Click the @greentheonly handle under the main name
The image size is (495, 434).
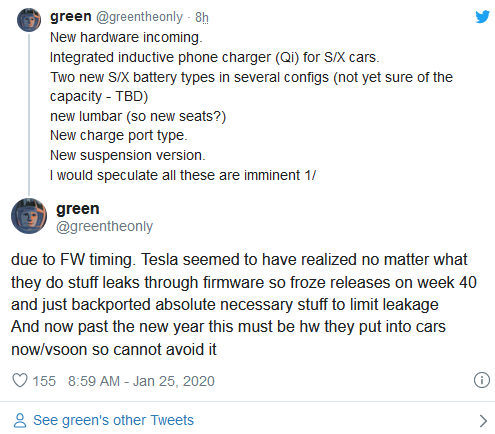coord(104,227)
